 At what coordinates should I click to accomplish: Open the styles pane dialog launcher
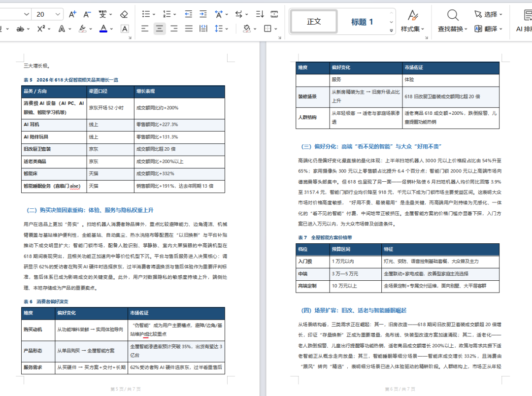coord(427,37)
